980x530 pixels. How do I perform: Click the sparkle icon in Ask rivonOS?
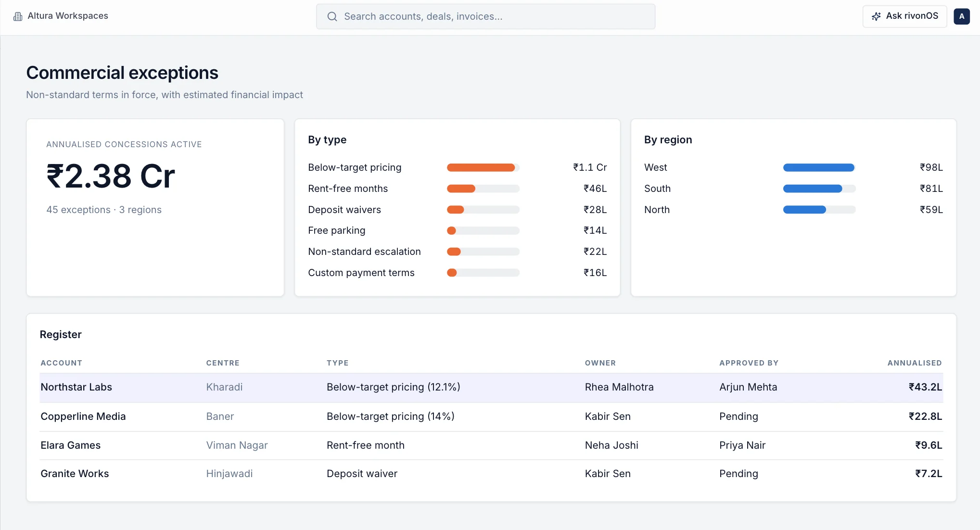pos(876,16)
